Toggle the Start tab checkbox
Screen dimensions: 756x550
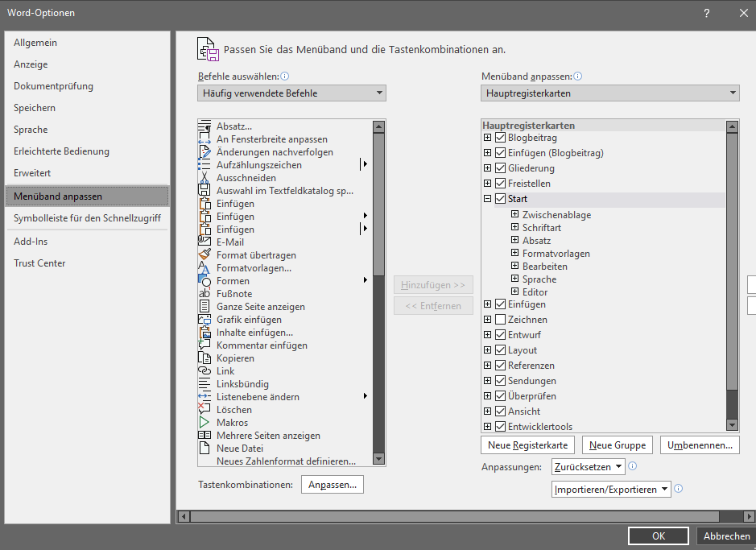point(501,199)
